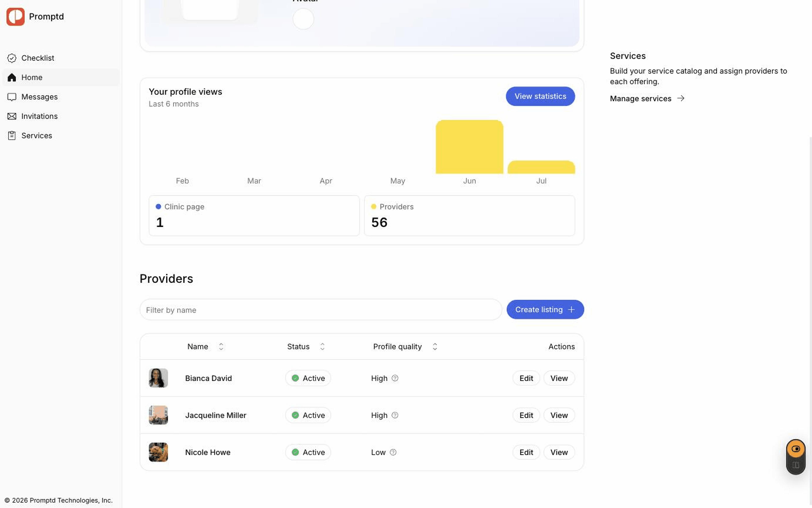Click the round avatar placeholder at the top

tap(303, 19)
